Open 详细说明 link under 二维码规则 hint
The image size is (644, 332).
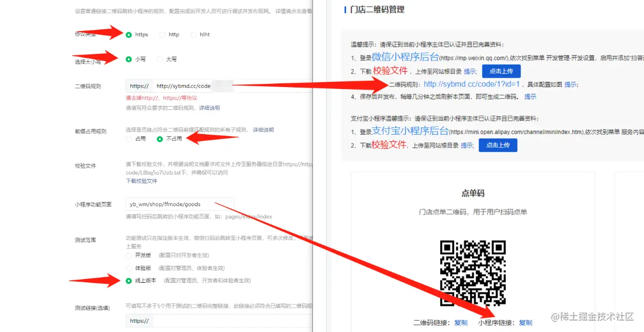[209, 108]
